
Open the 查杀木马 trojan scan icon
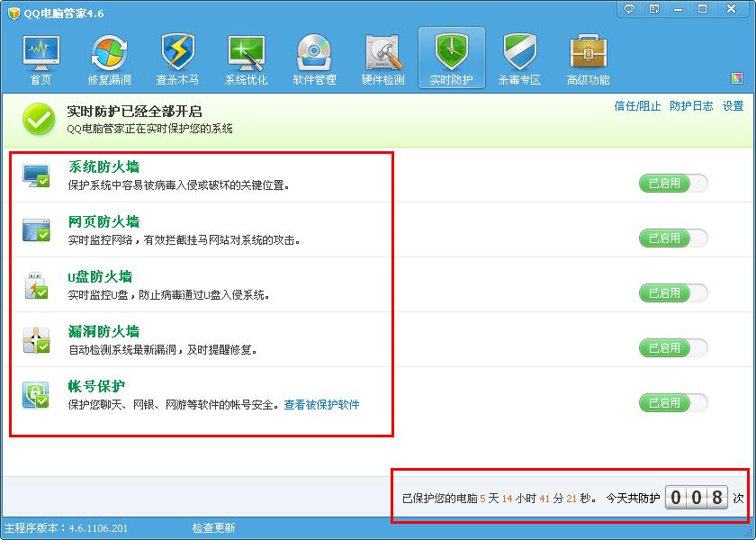tap(177, 59)
